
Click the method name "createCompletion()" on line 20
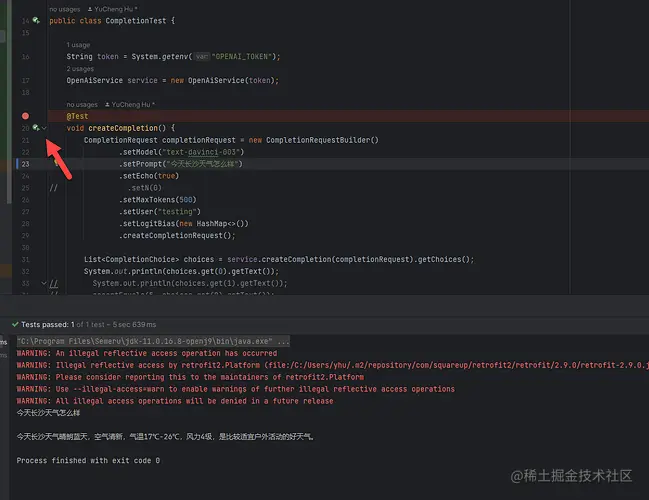(x=127, y=128)
